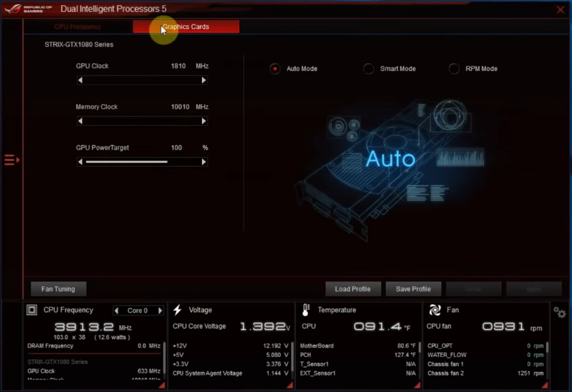Click the +3.3V voltage row
The width and height of the screenshot is (572, 392).
(230, 364)
